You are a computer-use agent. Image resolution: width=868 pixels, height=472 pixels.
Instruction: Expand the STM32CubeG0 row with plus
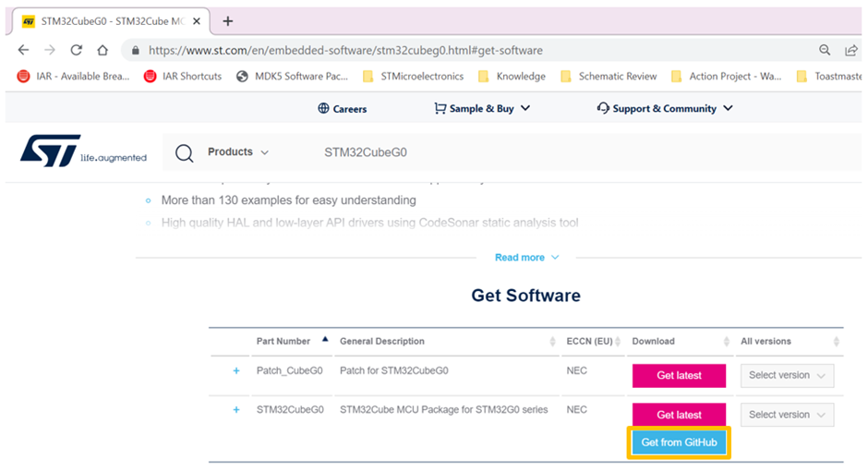pos(236,410)
